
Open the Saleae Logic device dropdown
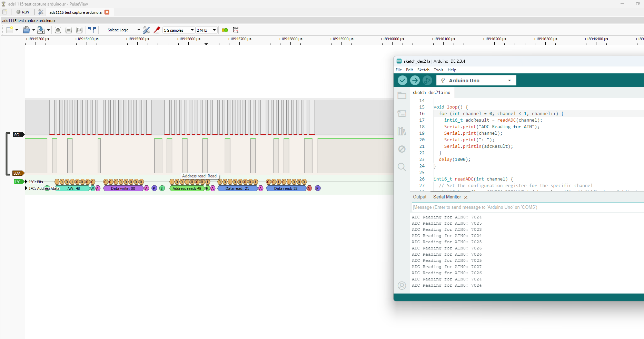[122, 30]
